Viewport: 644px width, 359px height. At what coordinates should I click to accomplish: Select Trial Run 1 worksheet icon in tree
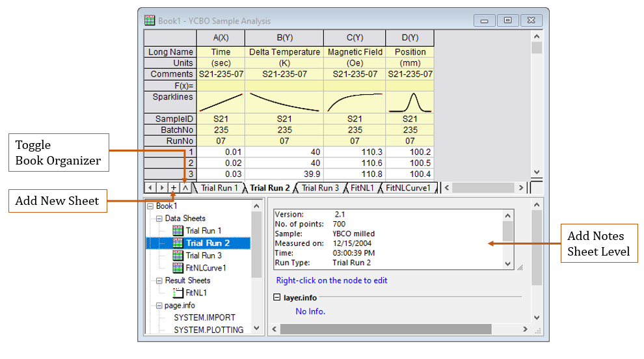tap(178, 231)
